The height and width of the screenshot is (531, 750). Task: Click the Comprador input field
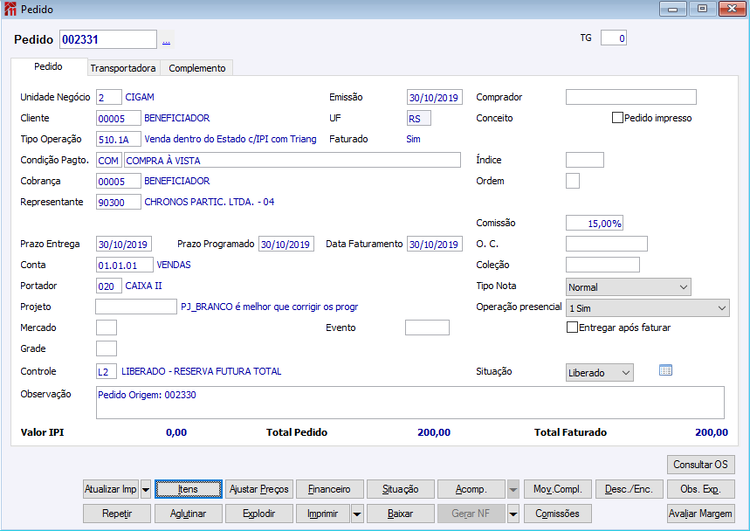pyautogui.click(x=631, y=97)
